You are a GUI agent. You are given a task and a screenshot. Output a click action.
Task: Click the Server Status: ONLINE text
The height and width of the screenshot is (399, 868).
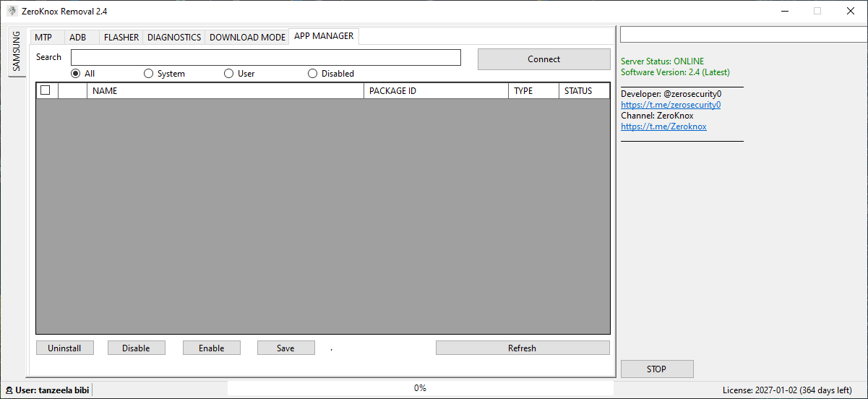[662, 61]
